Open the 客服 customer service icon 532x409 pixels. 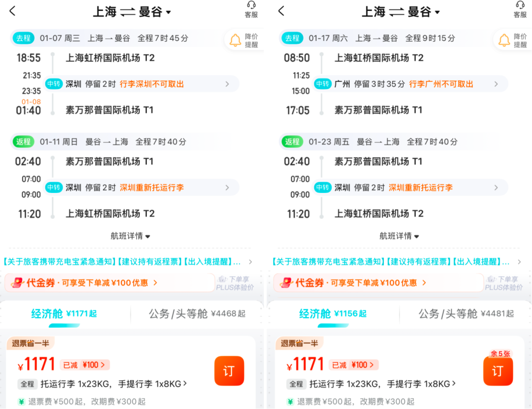[250, 10]
